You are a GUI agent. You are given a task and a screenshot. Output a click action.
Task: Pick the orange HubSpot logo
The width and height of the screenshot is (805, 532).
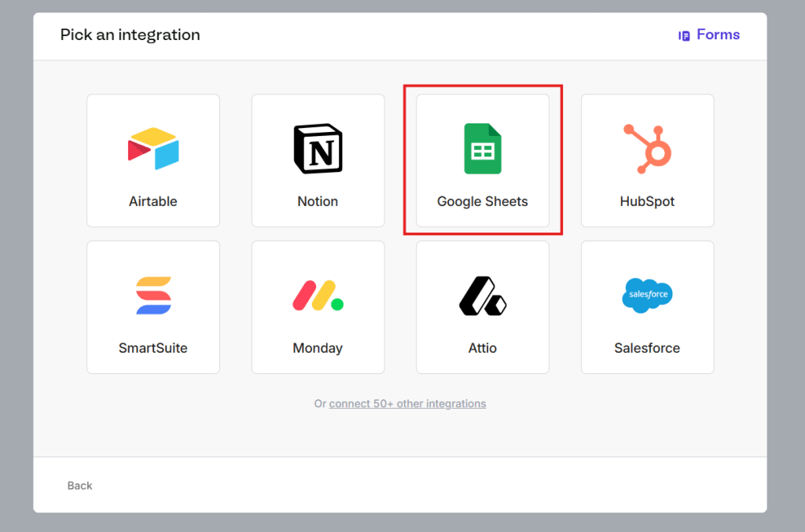click(647, 149)
